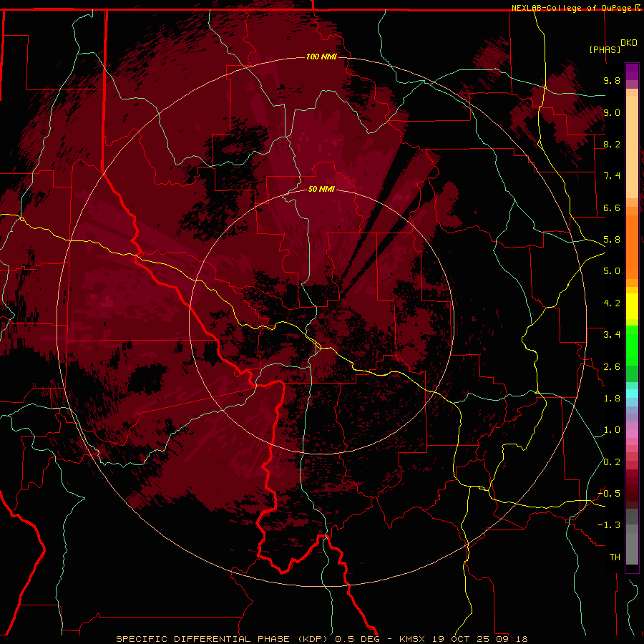The height and width of the screenshot is (644, 644).
Task: Click the 5.0 value on the color scale
Action: pos(612,271)
